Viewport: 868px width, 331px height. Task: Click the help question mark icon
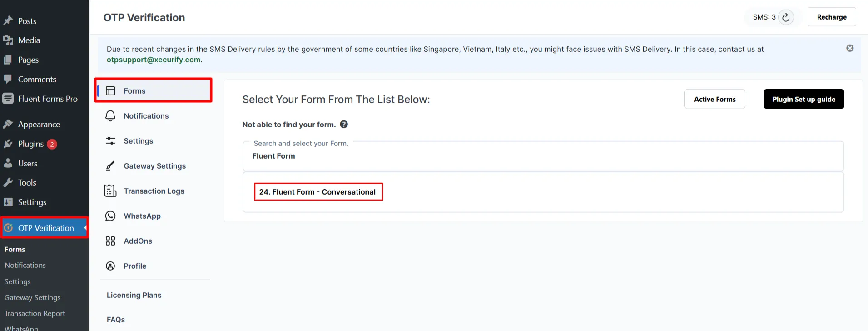tap(344, 124)
